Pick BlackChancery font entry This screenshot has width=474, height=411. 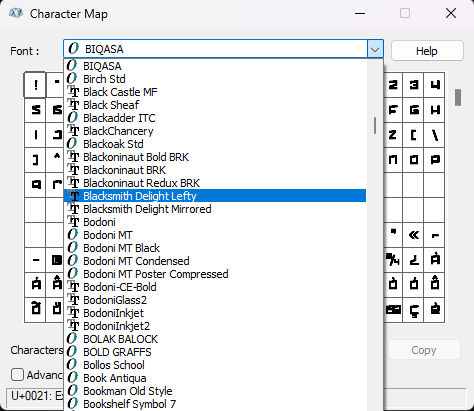215,131
